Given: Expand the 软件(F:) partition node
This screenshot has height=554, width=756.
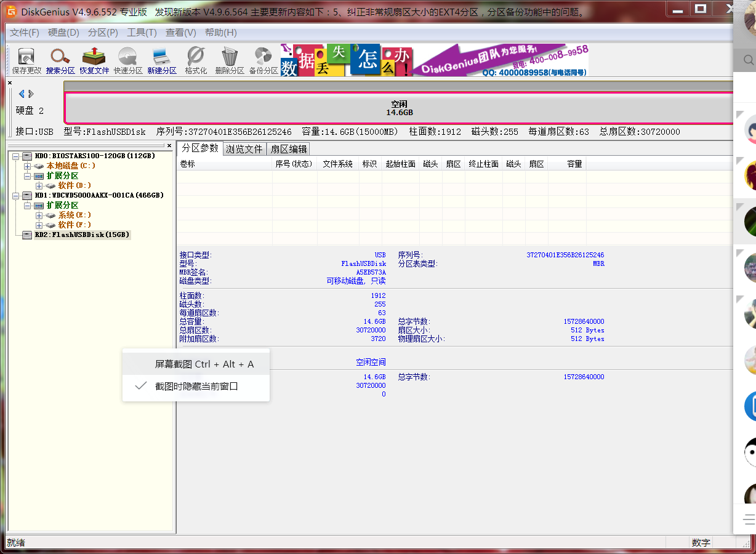Looking at the screenshot, I should tap(38, 225).
